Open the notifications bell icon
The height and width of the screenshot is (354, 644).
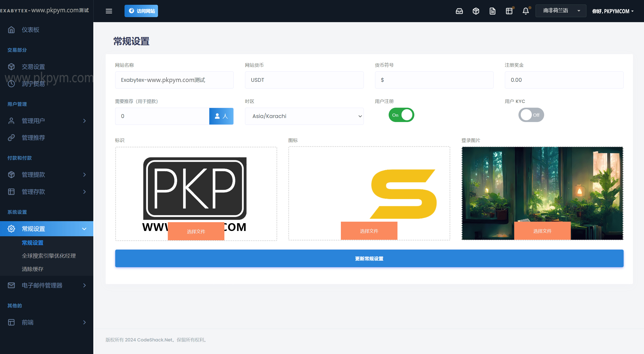pos(526,11)
